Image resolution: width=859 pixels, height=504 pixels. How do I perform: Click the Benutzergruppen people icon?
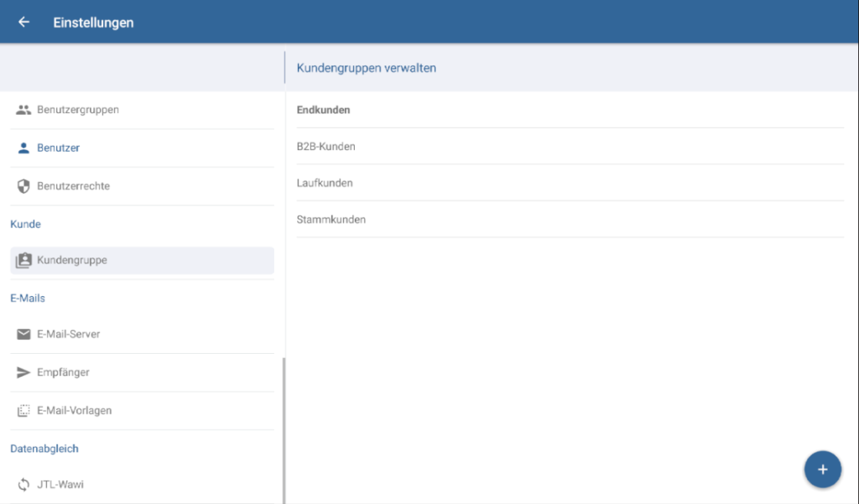click(x=23, y=110)
